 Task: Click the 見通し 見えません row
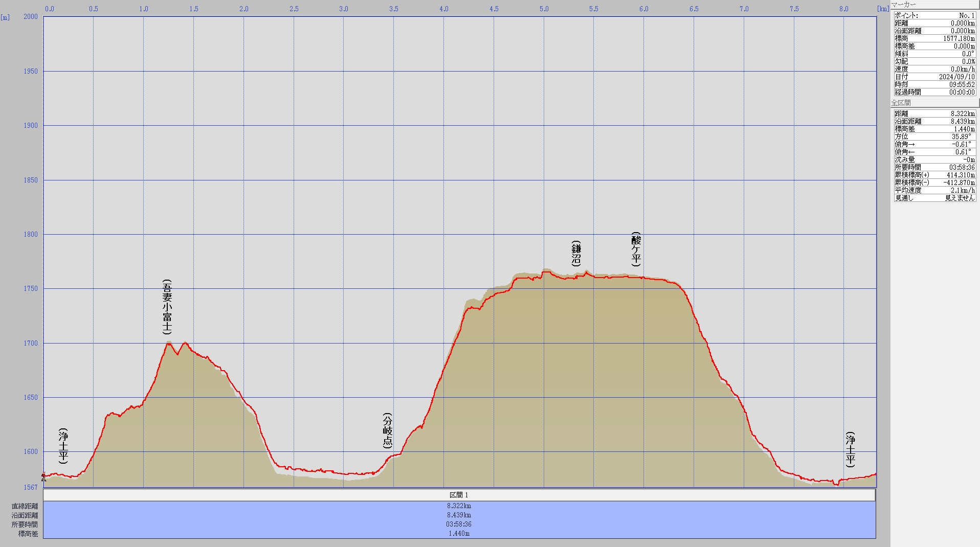(934, 198)
